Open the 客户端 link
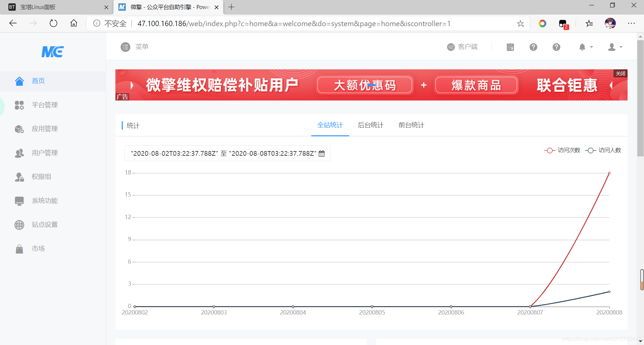 tap(462, 47)
